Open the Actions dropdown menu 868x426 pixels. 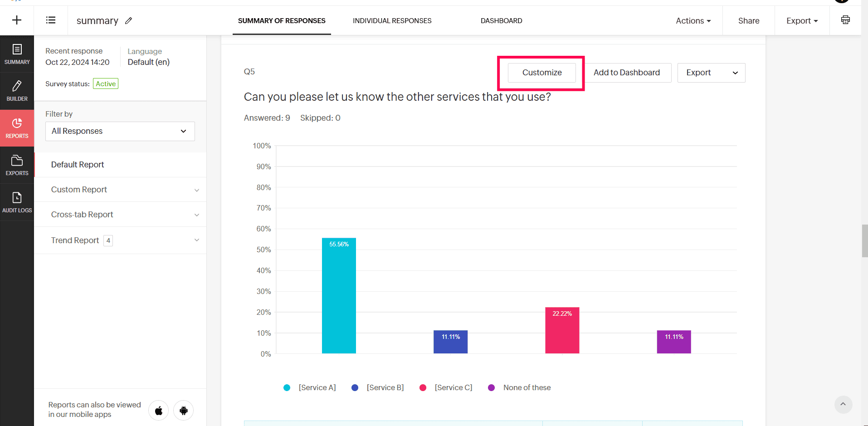coord(693,21)
